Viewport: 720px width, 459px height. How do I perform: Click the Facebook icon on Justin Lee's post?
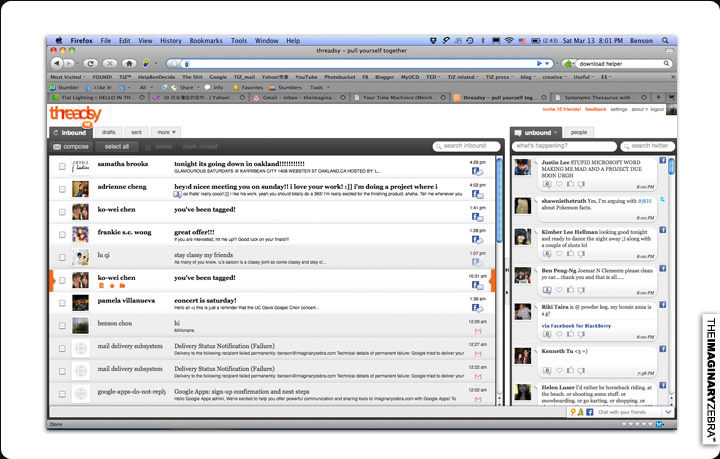[x=662, y=160]
